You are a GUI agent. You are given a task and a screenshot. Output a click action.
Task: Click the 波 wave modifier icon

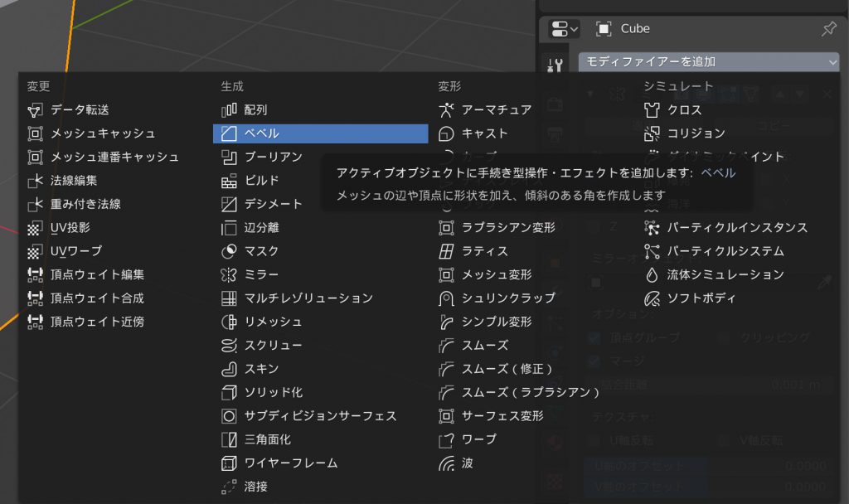coord(446,463)
